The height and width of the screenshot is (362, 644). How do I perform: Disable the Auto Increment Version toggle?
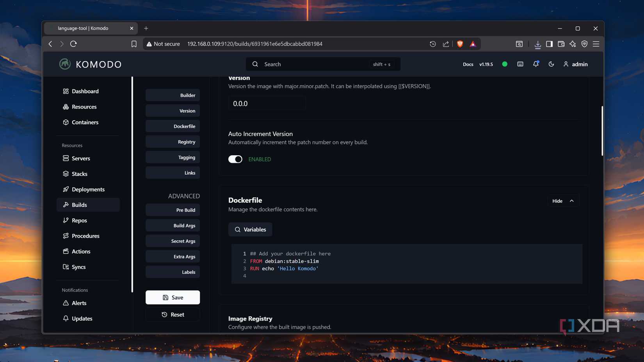click(235, 159)
